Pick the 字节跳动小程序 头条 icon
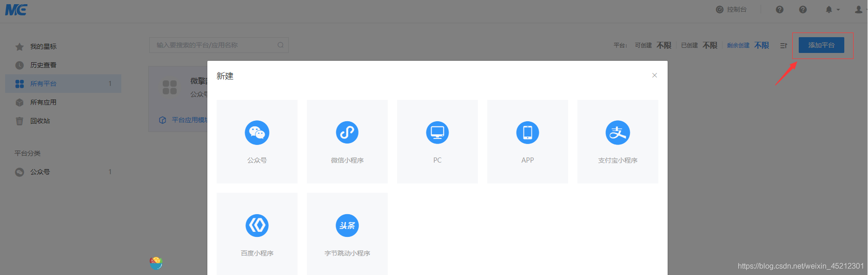 (347, 225)
